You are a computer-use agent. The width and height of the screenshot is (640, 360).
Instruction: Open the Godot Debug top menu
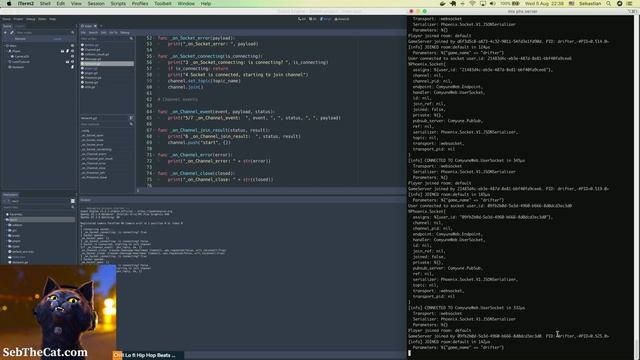pyautogui.click(x=31, y=19)
